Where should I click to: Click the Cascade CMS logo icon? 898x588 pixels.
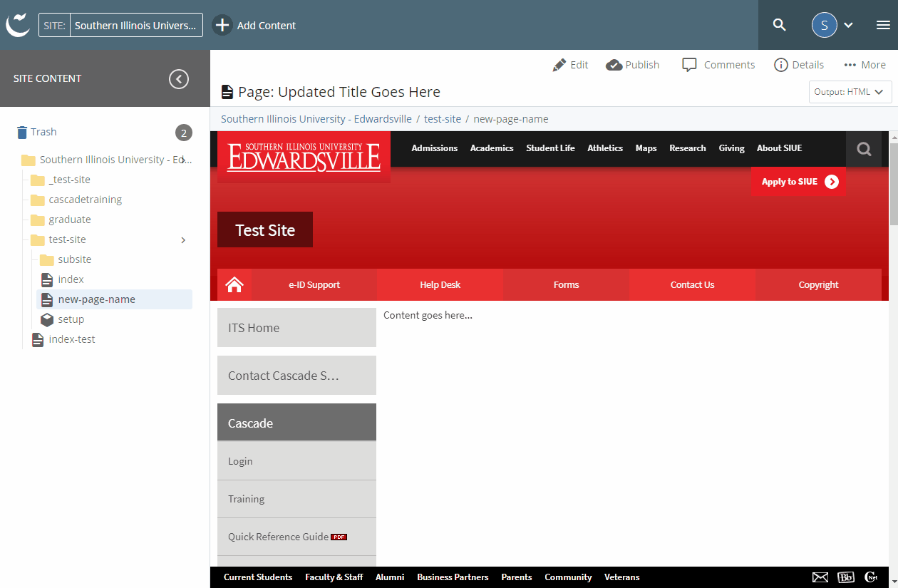pos(18,25)
